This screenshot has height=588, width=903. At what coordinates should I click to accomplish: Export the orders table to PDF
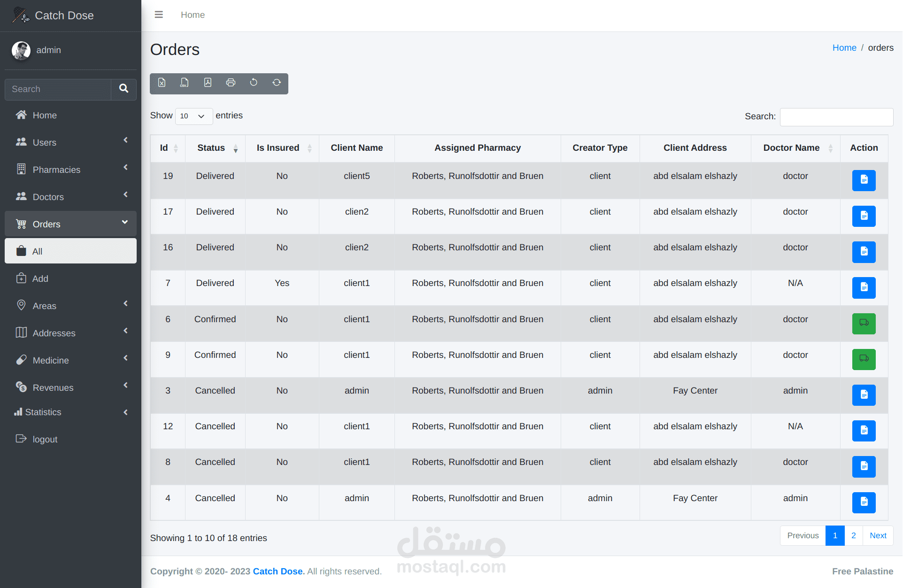(208, 83)
